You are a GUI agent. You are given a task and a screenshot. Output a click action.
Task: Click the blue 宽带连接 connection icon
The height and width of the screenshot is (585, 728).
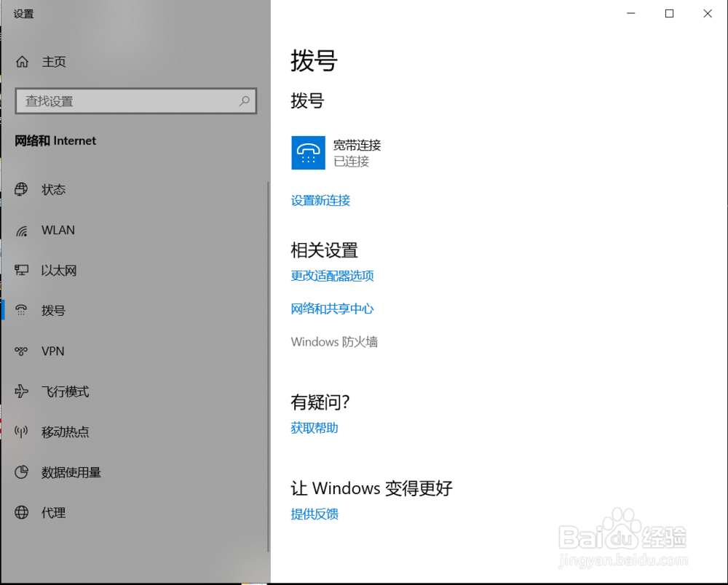point(307,153)
